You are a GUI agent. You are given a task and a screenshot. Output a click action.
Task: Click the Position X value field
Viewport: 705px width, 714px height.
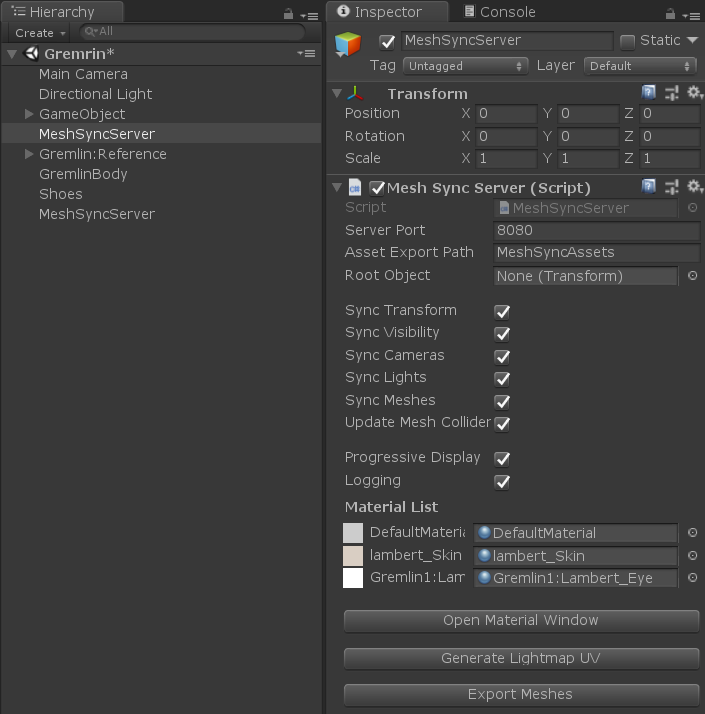point(506,113)
